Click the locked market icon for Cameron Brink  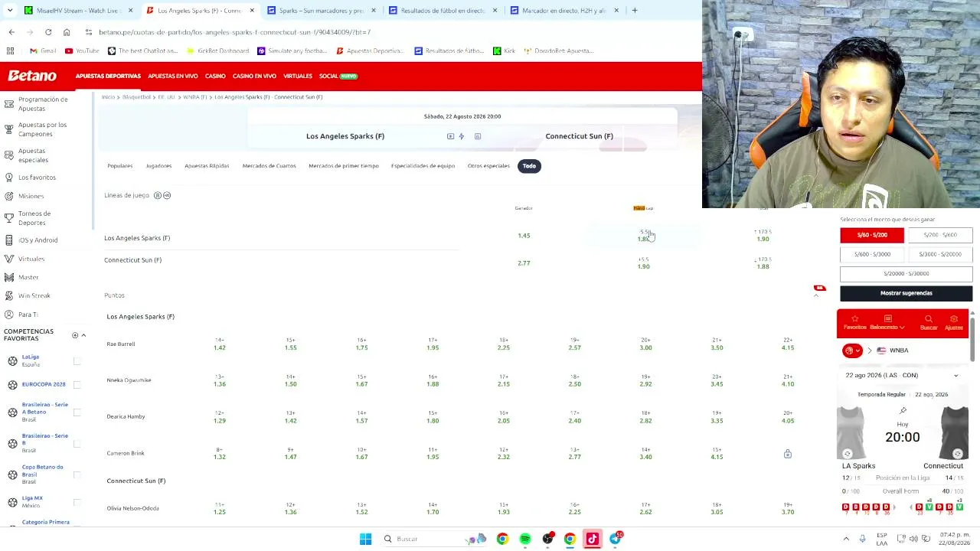click(x=788, y=454)
